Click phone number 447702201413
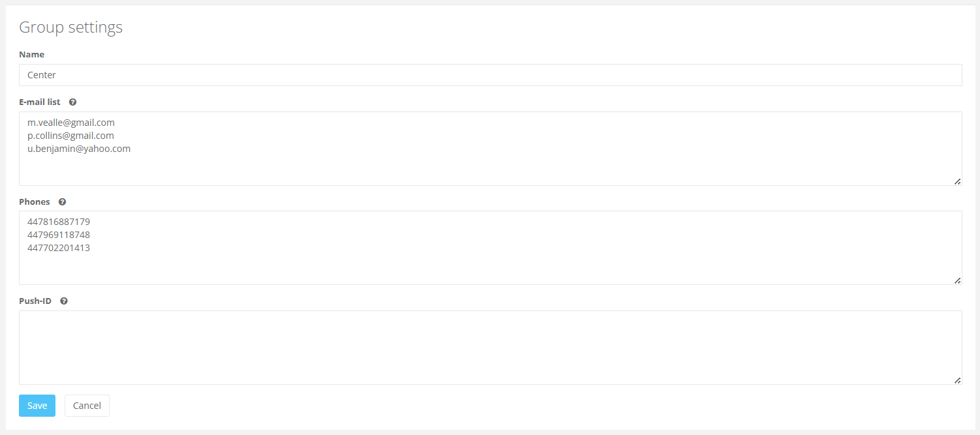The width and height of the screenshot is (980, 435). tap(59, 248)
